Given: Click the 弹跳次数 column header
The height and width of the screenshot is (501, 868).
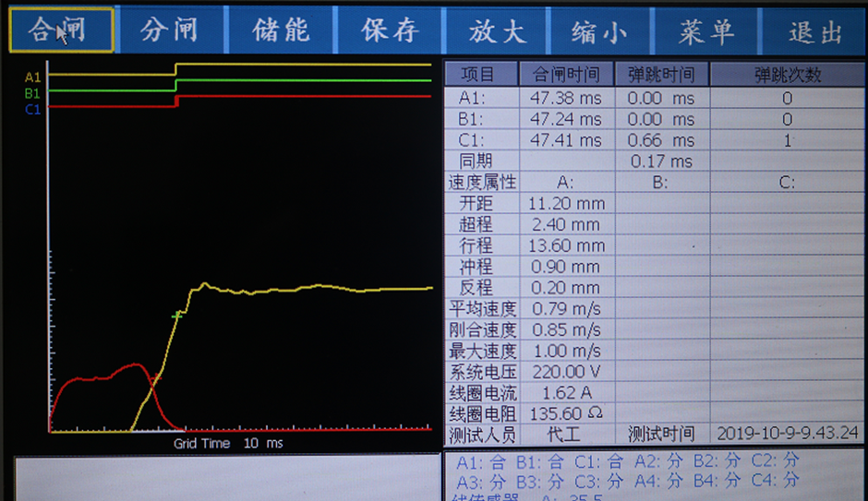Looking at the screenshot, I should [787, 75].
